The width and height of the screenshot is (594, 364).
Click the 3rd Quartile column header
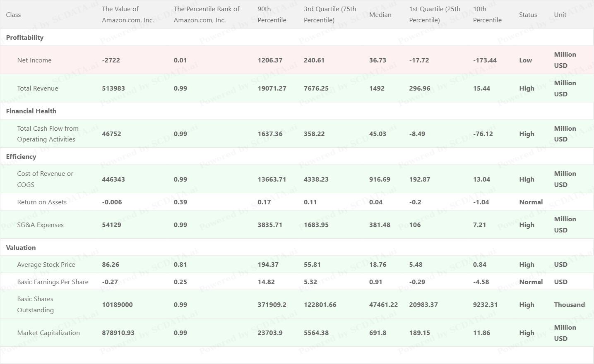pyautogui.click(x=330, y=14)
